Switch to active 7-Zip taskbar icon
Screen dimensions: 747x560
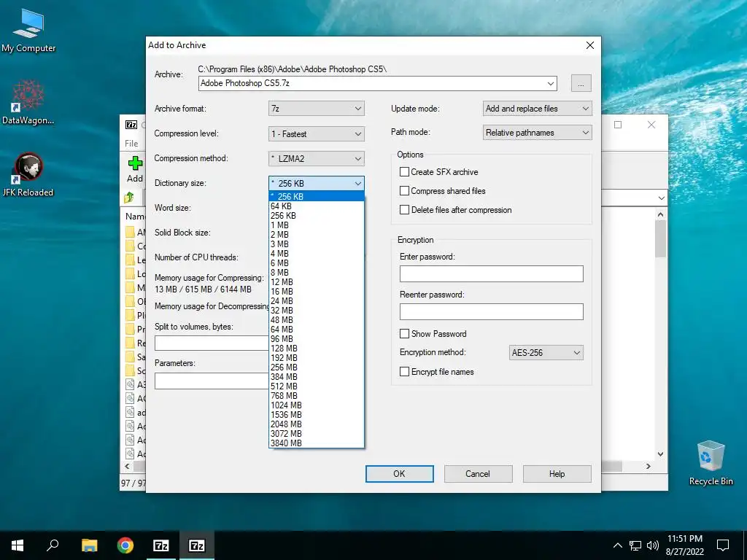tap(197, 545)
